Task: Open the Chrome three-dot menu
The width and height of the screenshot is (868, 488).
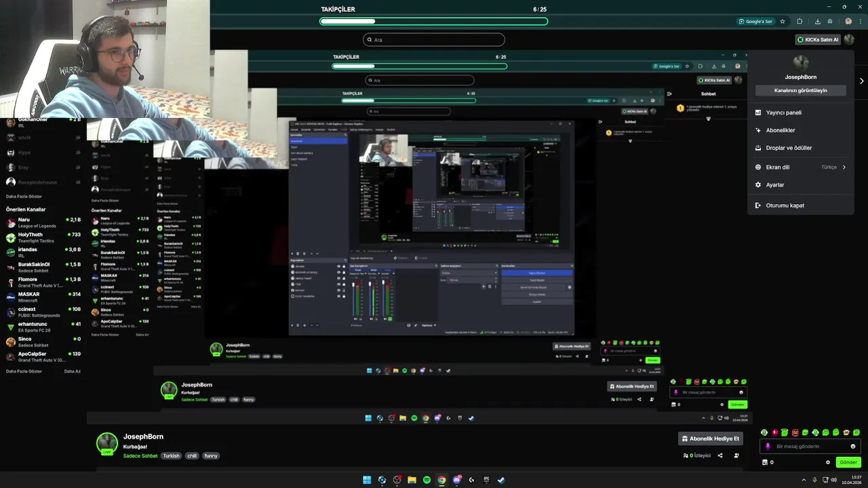Action: [860, 22]
